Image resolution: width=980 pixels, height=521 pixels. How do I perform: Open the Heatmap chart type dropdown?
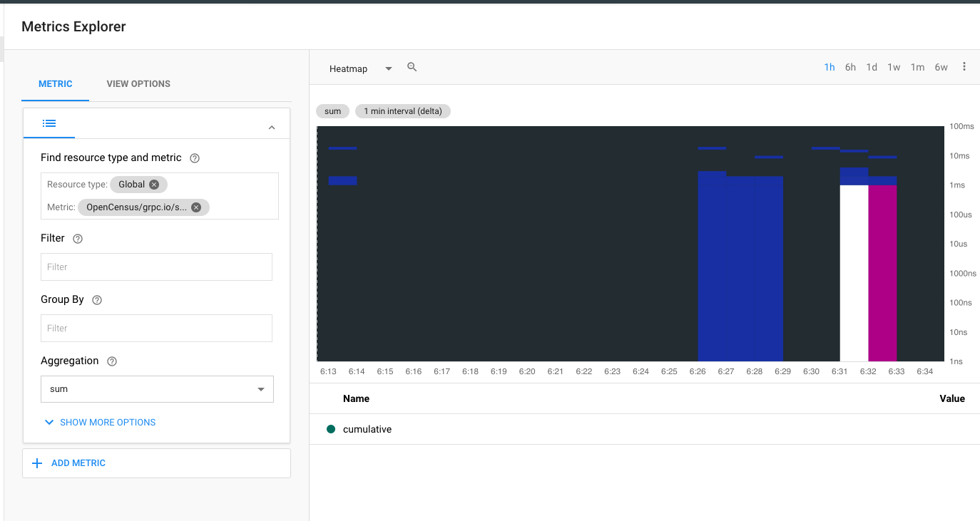click(x=360, y=69)
